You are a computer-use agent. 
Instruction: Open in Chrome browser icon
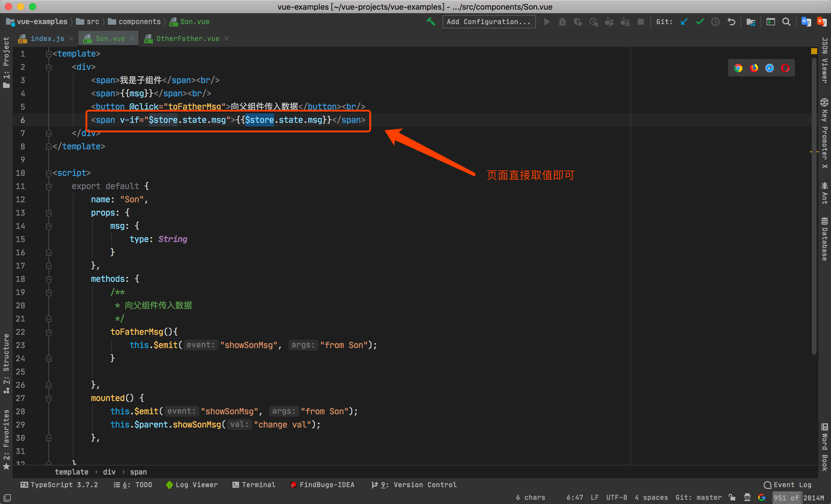click(x=738, y=68)
